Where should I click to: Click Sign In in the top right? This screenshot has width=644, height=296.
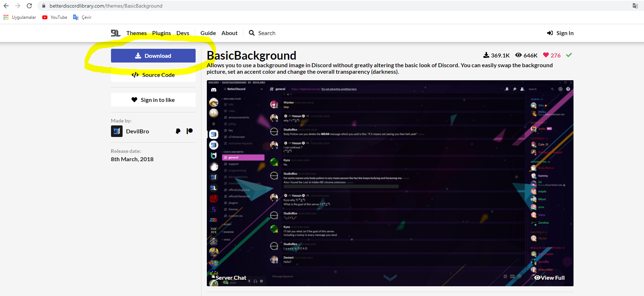point(560,33)
